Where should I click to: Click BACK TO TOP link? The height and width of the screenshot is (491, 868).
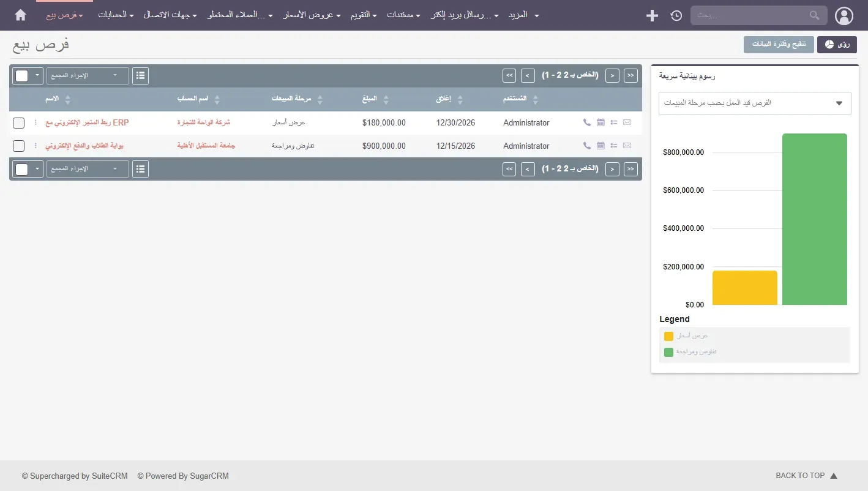[806, 476]
